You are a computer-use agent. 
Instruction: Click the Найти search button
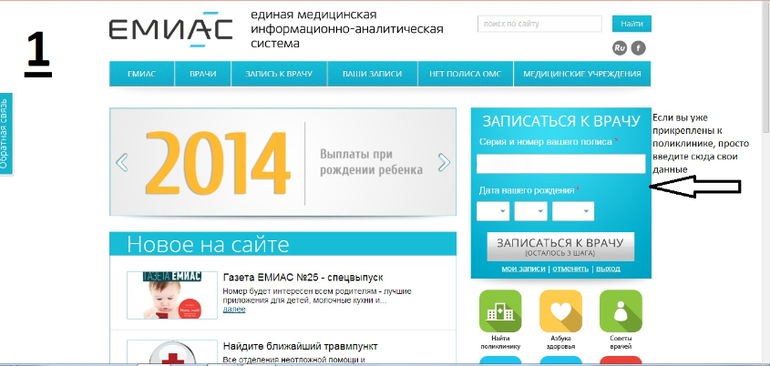[x=632, y=24]
